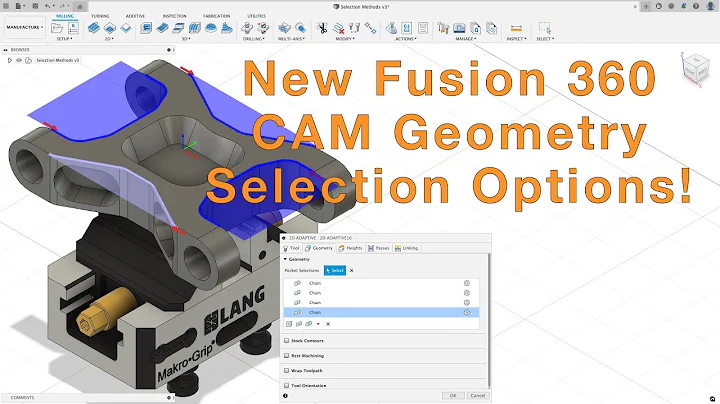
Task: Open a new design tab with plus
Action: coord(646,6)
